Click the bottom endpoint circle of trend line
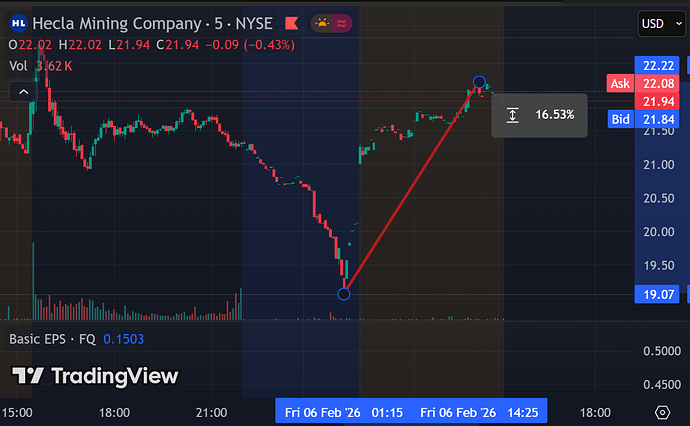The width and height of the screenshot is (690, 426). [x=344, y=293]
